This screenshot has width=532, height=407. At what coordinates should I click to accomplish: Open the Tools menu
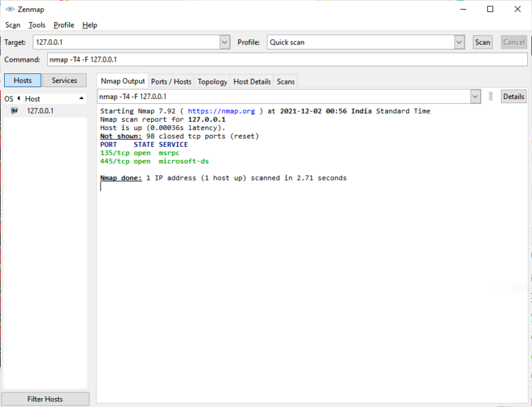[x=37, y=25]
